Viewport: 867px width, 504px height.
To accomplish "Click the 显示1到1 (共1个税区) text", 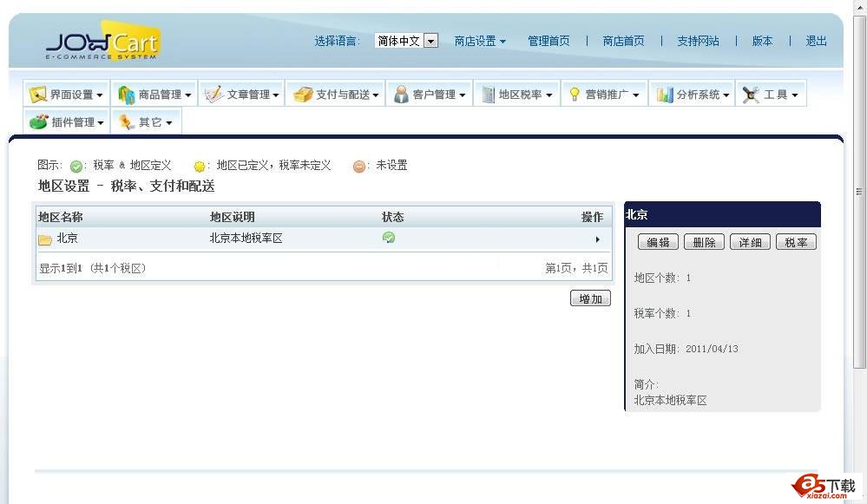I will click(x=92, y=268).
